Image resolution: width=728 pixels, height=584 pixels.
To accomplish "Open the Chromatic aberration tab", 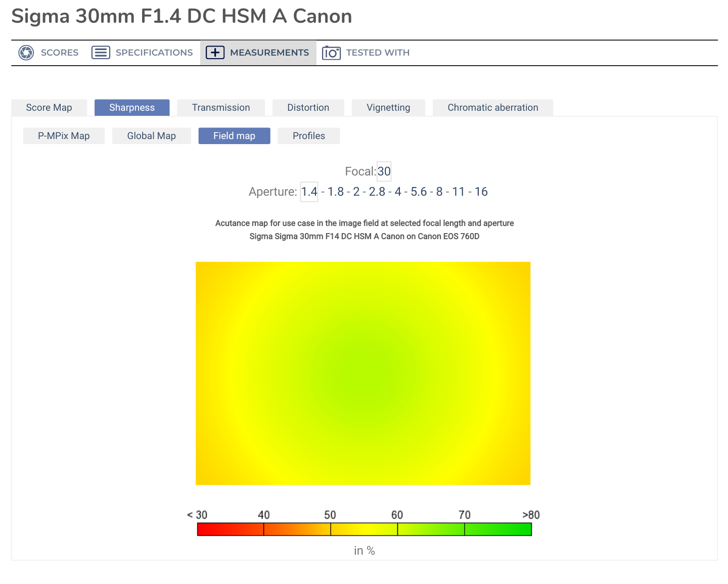I will (x=493, y=108).
